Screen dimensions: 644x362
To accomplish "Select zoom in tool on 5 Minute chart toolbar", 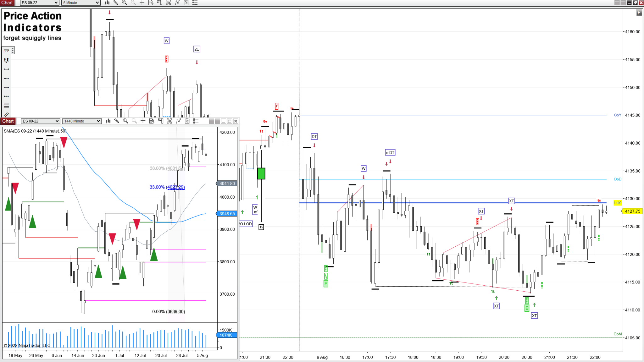I will [x=125, y=3].
